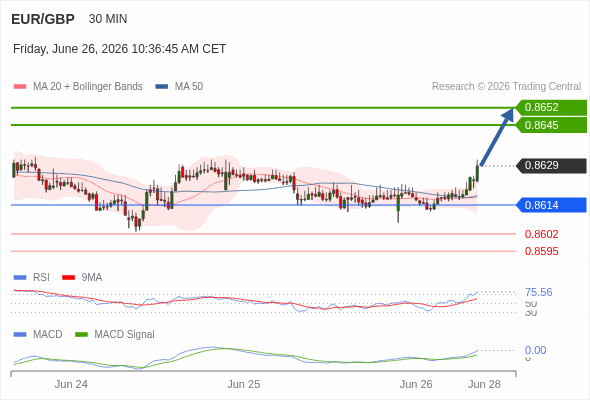Image resolution: width=590 pixels, height=400 pixels.
Task: Click the 30 MIN timeframe label
Action: [108, 19]
